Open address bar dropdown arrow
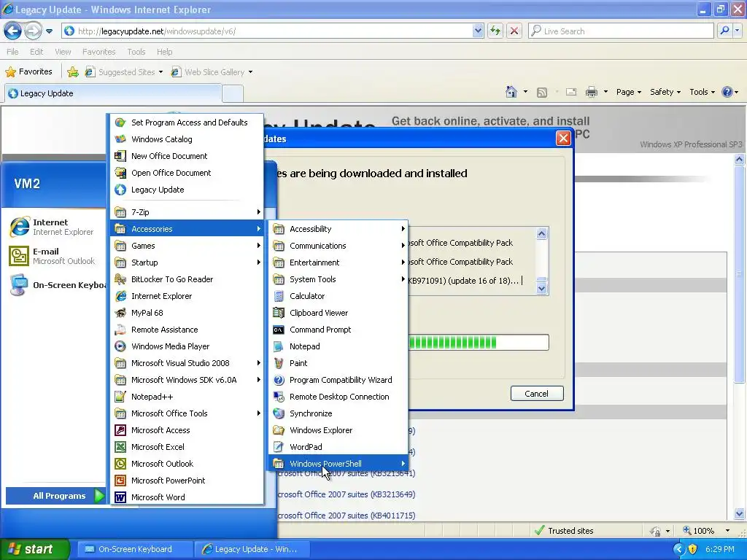This screenshot has width=747, height=560. tap(478, 31)
